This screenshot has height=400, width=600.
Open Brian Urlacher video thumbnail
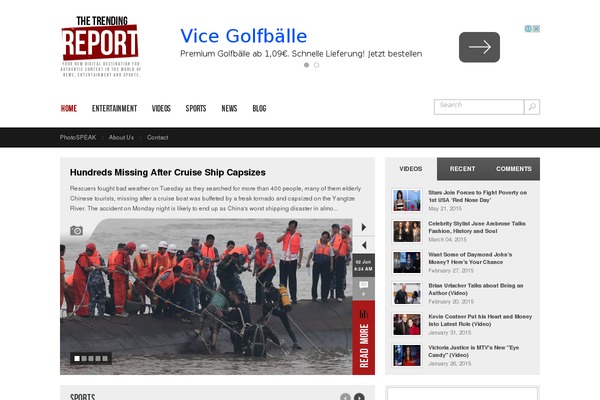(407, 293)
